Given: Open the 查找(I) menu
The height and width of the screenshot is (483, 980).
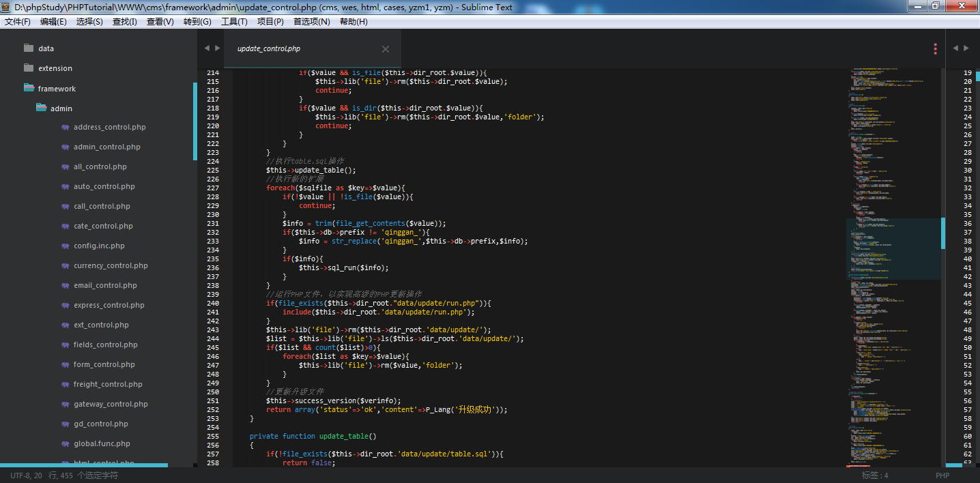Looking at the screenshot, I should click(x=125, y=22).
